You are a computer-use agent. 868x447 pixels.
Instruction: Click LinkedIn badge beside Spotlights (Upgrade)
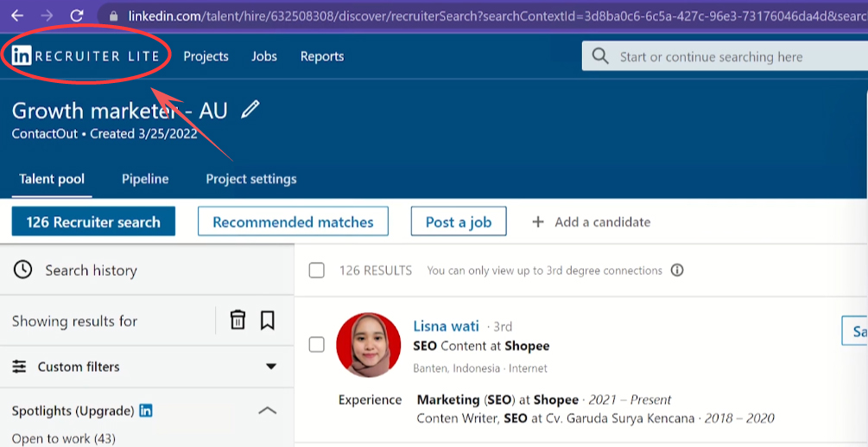[146, 411]
